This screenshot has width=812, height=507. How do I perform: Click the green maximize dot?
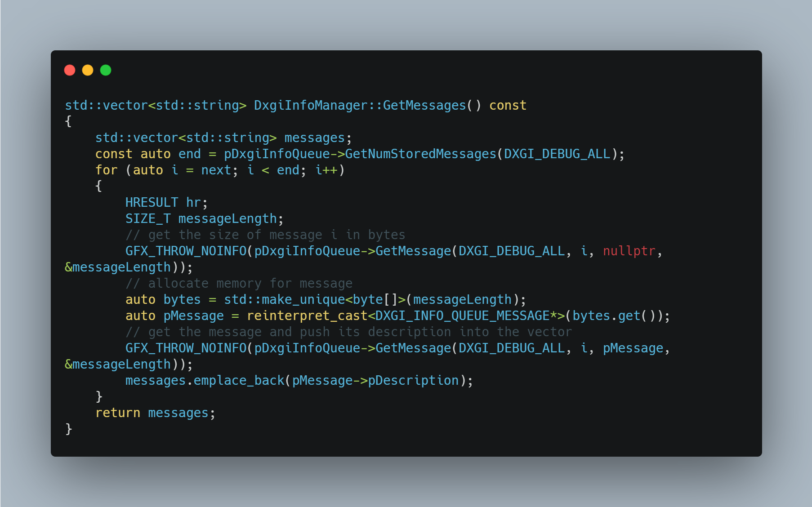pyautogui.click(x=106, y=70)
